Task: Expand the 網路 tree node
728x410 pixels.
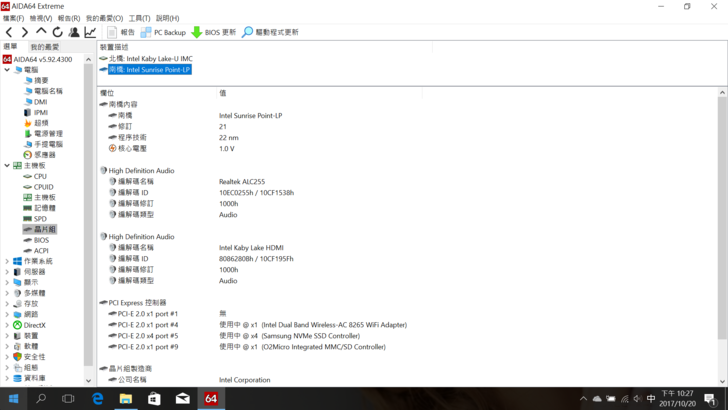Action: pyautogui.click(x=7, y=314)
